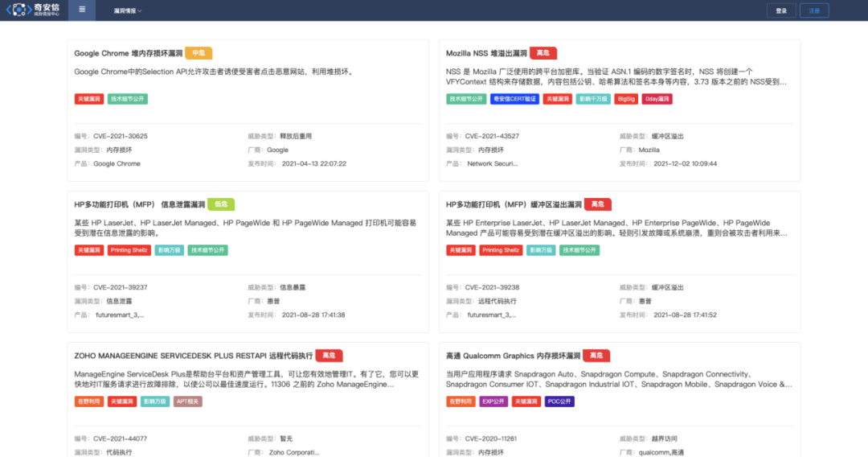Screen dimensions: 868x457
Task: Click 在野利用 tag on Qualcomm card
Action: [461, 401]
